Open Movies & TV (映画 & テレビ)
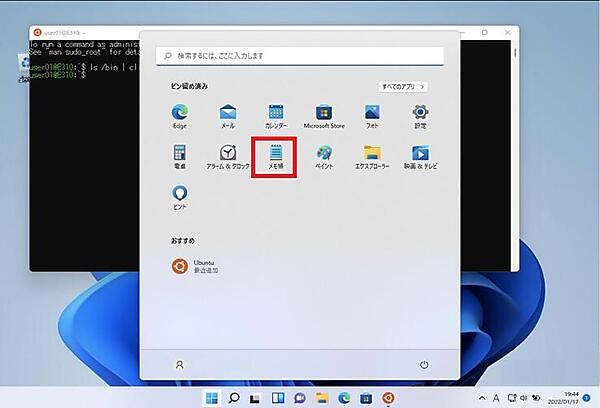The image size is (600, 408). (420, 157)
